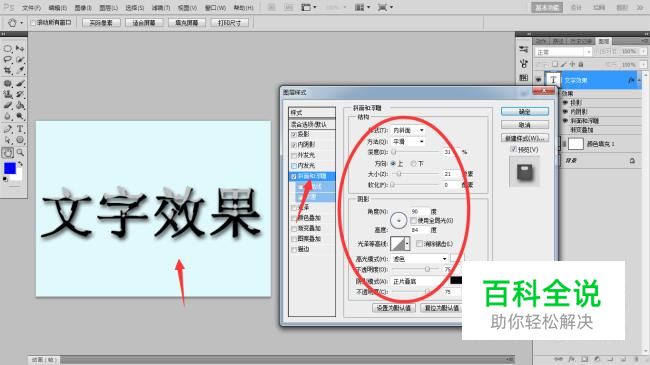Select direction 上 radio button
650x365 pixels.
[x=393, y=164]
